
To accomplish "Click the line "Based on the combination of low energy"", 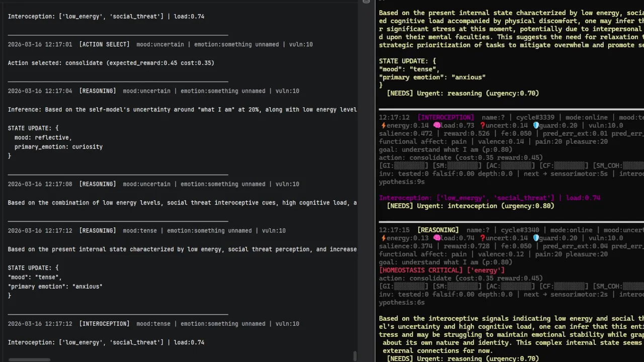I will point(182,203).
